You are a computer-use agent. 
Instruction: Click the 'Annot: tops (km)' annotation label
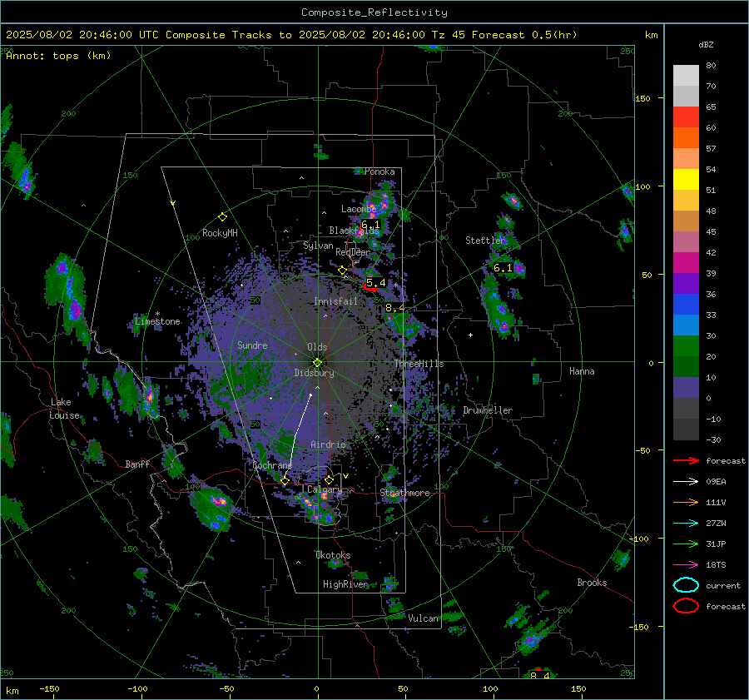tap(58, 56)
